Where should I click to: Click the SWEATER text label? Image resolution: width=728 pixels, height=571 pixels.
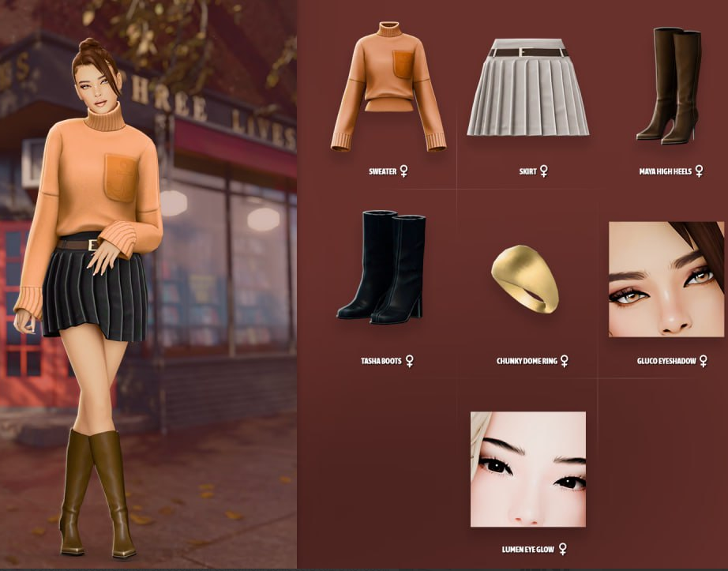[382, 171]
